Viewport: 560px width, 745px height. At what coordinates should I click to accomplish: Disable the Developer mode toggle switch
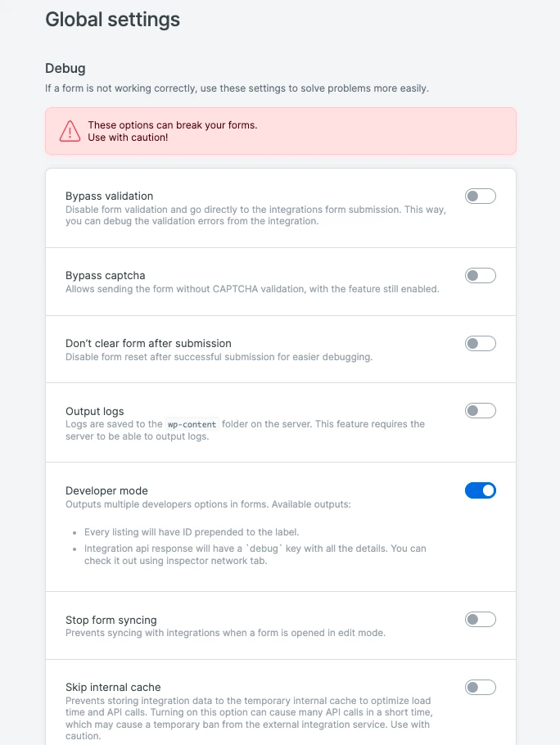tap(481, 491)
